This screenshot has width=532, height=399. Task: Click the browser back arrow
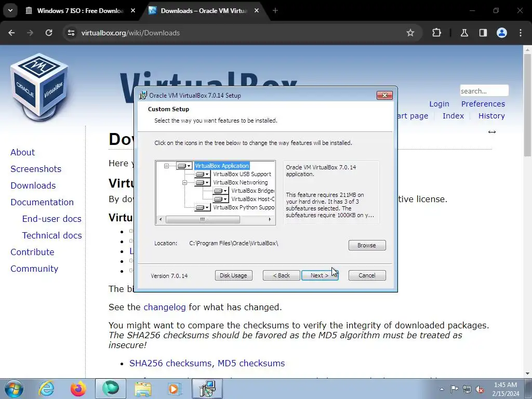pos(11,33)
